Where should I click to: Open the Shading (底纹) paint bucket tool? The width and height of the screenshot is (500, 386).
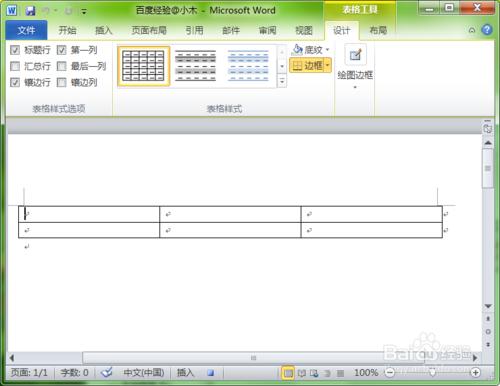point(297,50)
